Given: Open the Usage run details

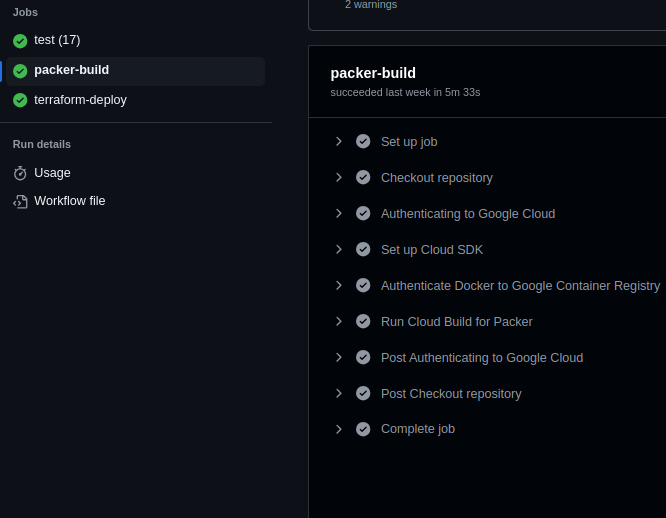Looking at the screenshot, I should pyautogui.click(x=52, y=173).
